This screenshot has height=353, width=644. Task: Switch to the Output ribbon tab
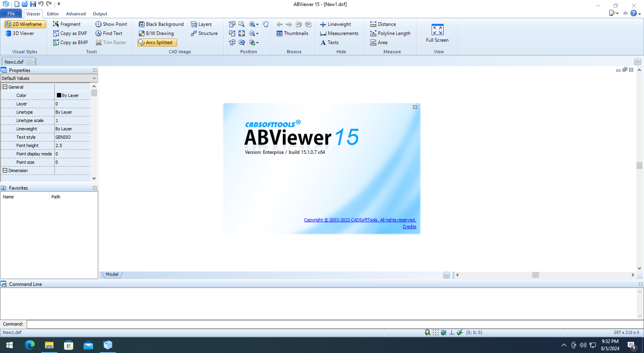click(100, 14)
